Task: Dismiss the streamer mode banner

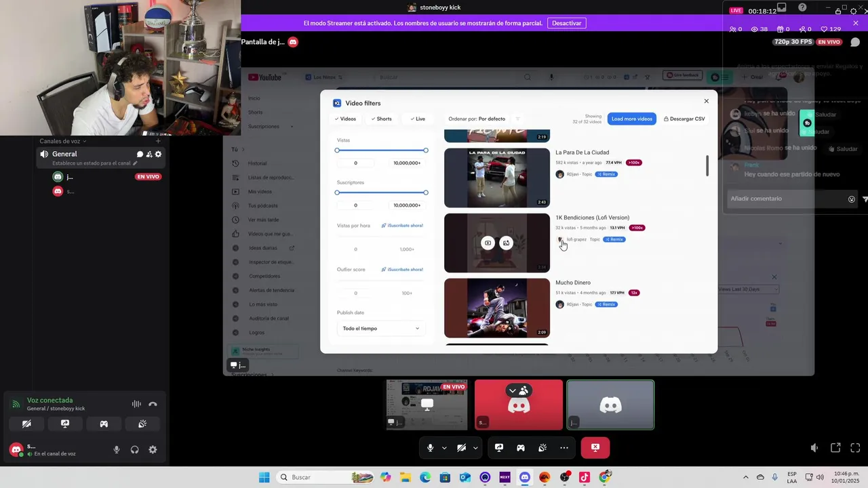Action: tap(856, 23)
